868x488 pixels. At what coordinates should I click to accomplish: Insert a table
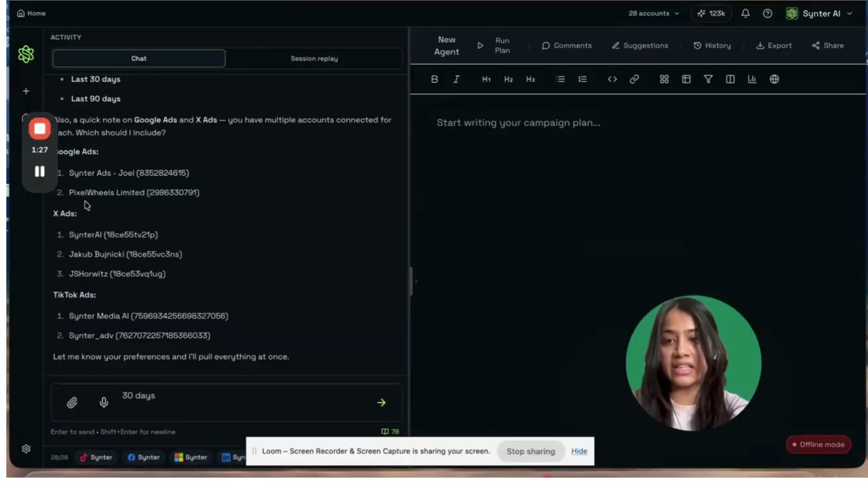tap(686, 79)
